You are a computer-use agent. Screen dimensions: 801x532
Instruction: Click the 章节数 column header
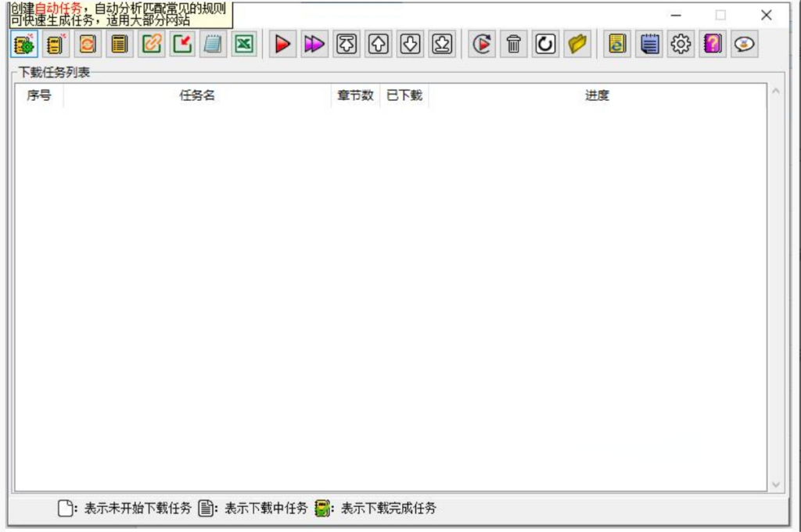pyautogui.click(x=355, y=95)
